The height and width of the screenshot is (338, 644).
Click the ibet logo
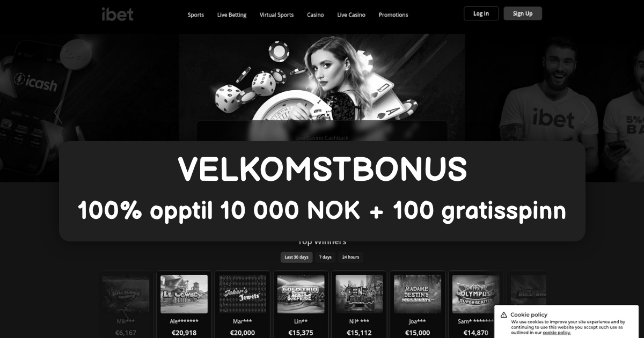(118, 14)
